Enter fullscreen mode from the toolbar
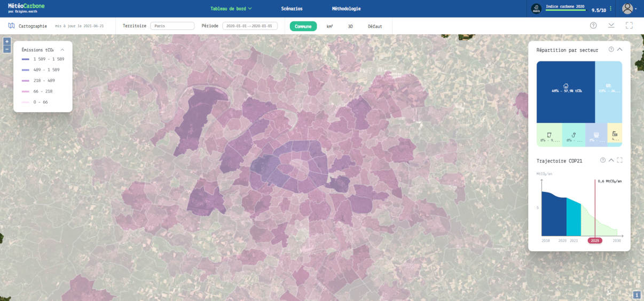This screenshot has width=644, height=301. pyautogui.click(x=629, y=26)
